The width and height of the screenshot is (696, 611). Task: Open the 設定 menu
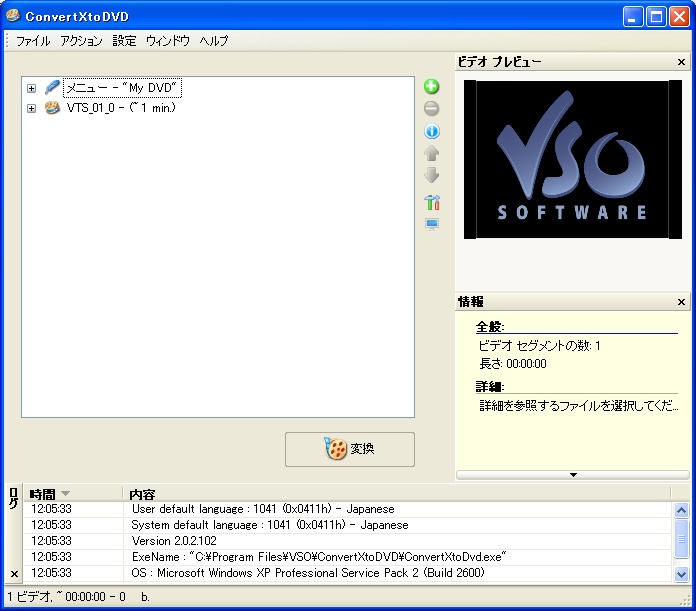[x=124, y=41]
